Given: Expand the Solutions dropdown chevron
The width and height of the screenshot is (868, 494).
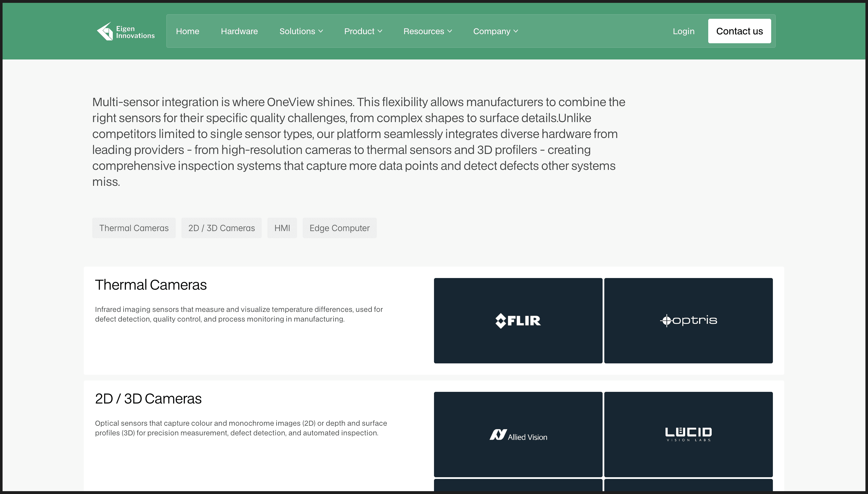Looking at the screenshot, I should coord(321,31).
